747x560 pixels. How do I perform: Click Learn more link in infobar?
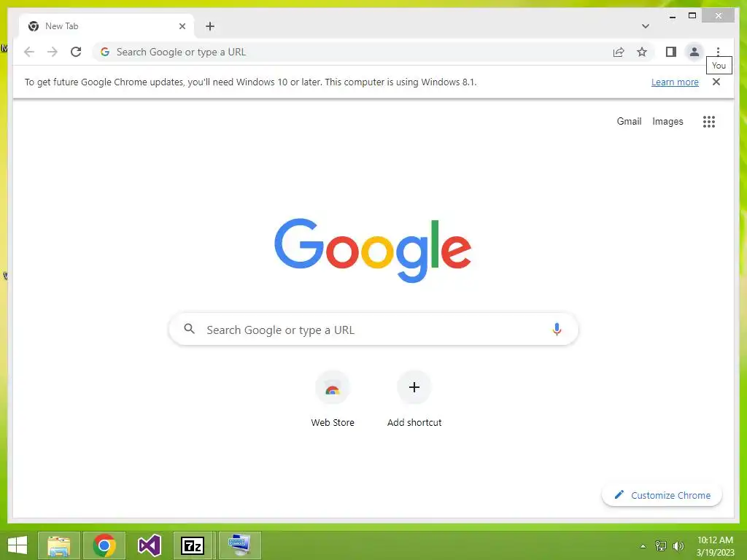(x=675, y=82)
